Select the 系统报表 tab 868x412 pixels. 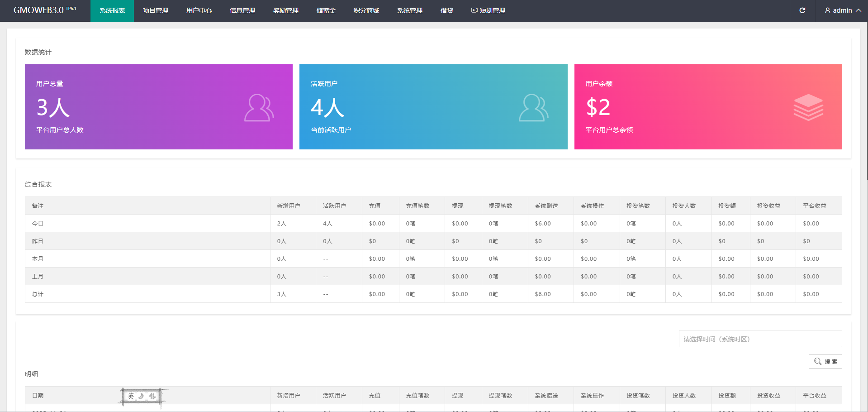112,10
